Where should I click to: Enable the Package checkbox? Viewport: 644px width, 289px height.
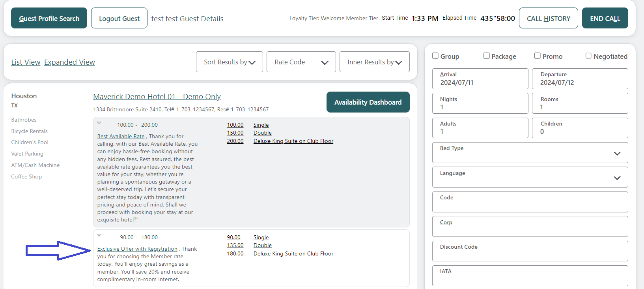click(487, 56)
